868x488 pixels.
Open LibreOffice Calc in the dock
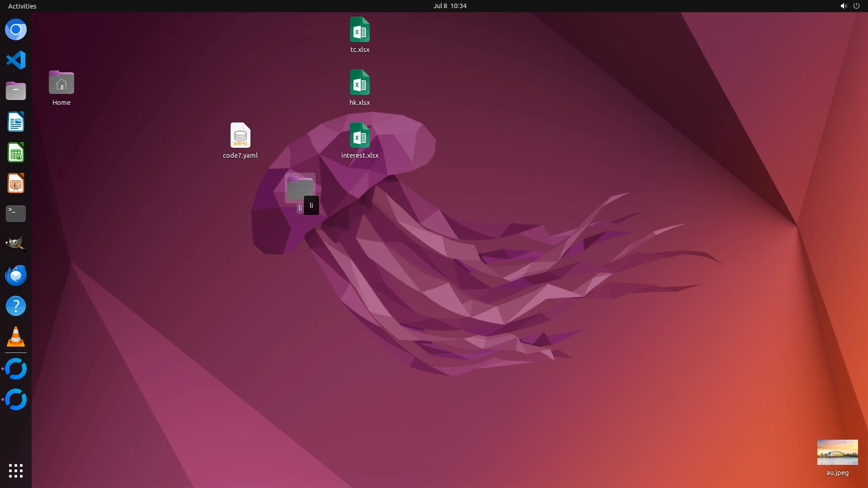tap(16, 153)
